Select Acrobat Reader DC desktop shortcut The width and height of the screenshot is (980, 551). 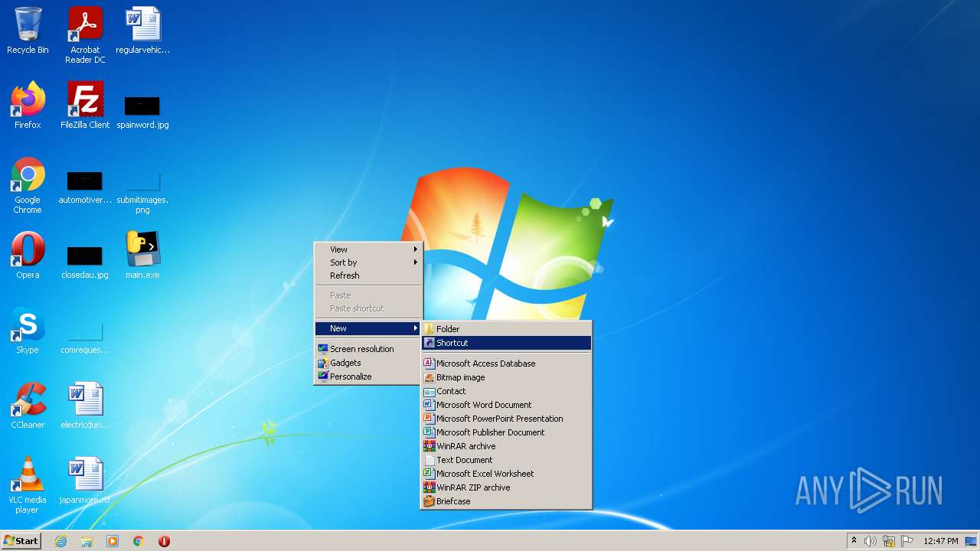[x=85, y=35]
